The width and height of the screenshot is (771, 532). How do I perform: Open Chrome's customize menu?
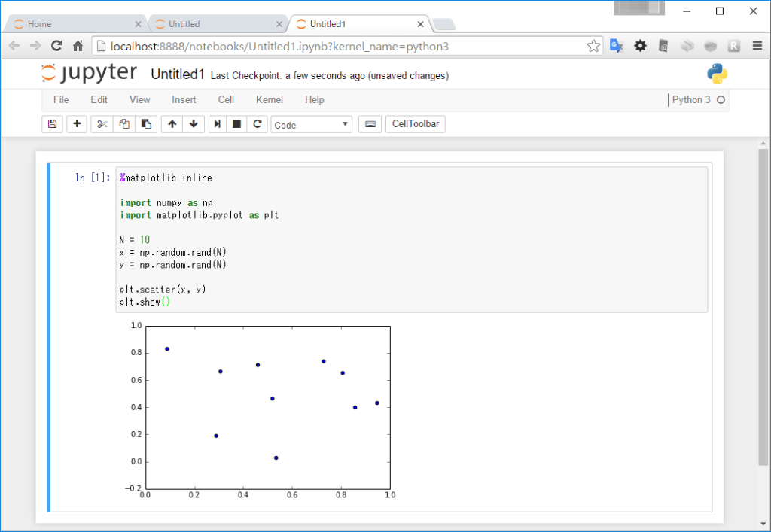coord(757,45)
